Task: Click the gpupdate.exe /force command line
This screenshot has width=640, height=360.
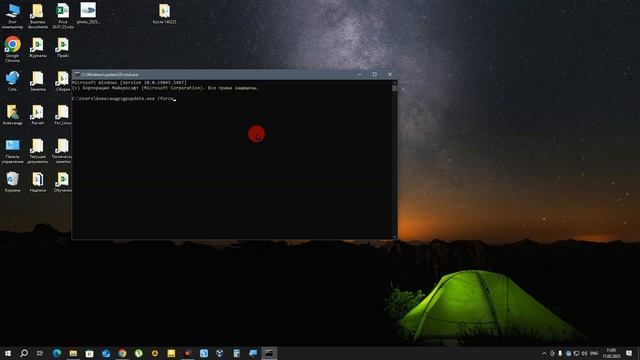Action: click(x=123, y=99)
